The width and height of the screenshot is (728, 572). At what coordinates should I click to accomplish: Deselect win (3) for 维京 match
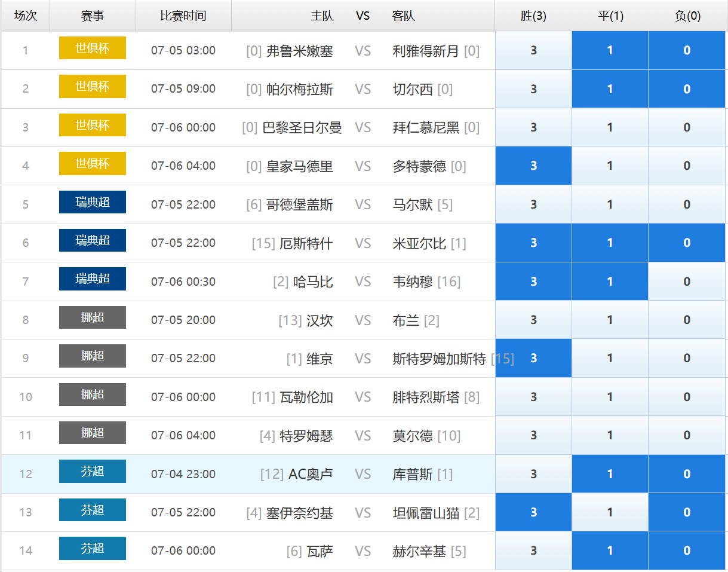(533, 358)
